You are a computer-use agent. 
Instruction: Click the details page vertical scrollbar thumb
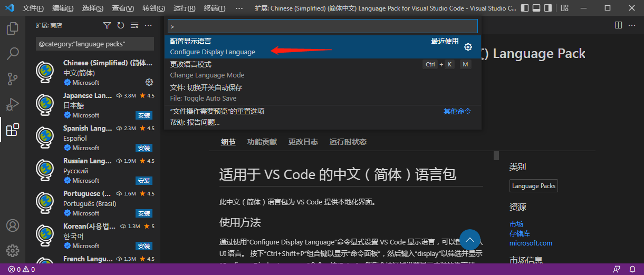tap(496, 155)
